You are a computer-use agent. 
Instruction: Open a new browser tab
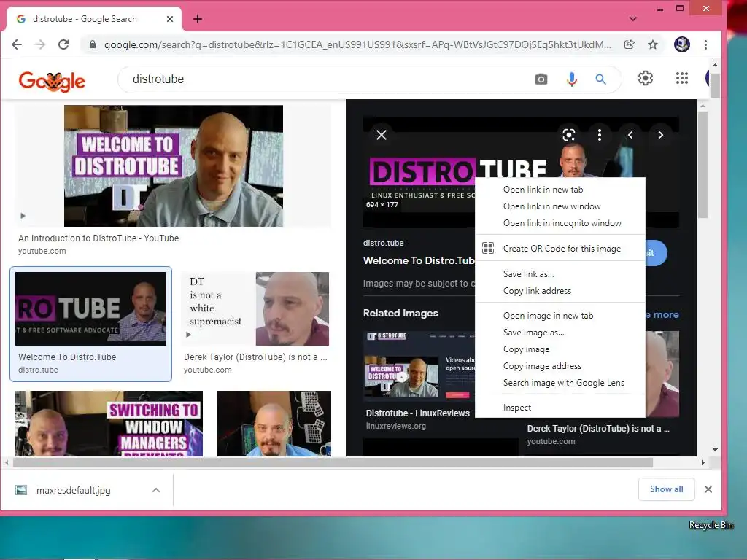pos(198,19)
